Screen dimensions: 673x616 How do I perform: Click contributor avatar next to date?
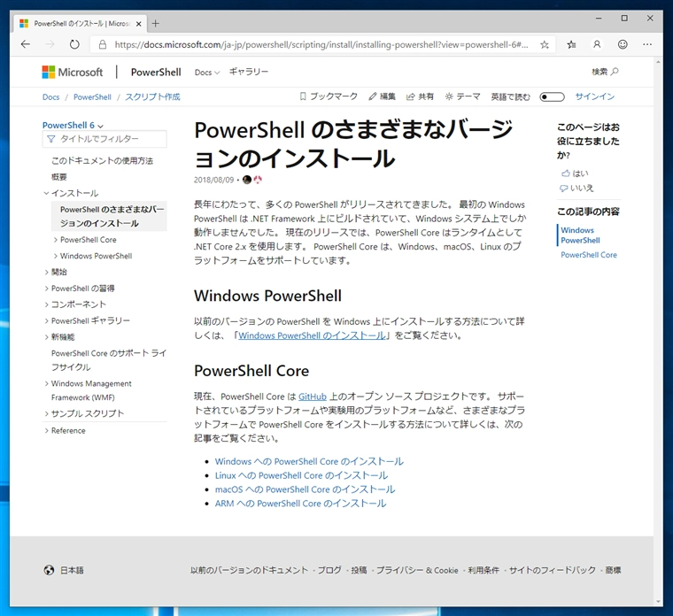tap(247, 180)
